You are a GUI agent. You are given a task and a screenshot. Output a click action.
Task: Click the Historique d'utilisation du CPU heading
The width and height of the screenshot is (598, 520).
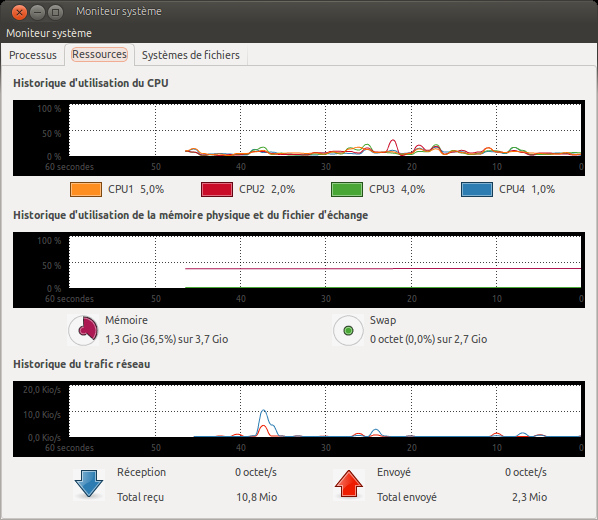click(91, 83)
